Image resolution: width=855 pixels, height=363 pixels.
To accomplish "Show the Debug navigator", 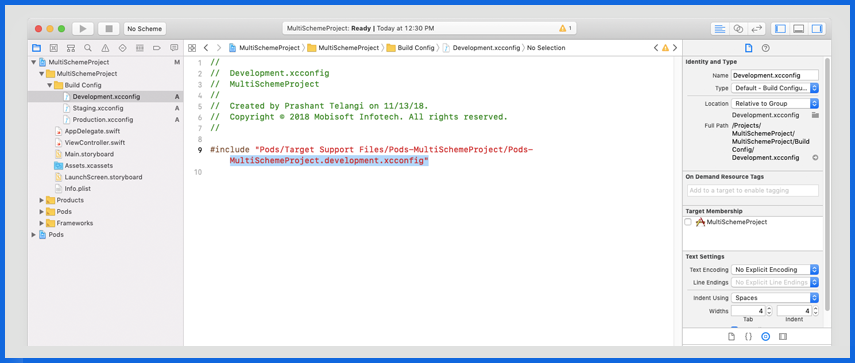I will pyautogui.click(x=140, y=48).
